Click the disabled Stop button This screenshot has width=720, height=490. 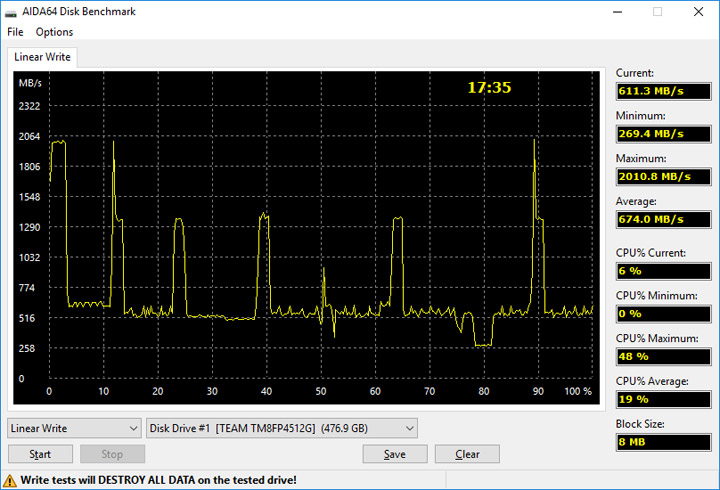click(112, 454)
